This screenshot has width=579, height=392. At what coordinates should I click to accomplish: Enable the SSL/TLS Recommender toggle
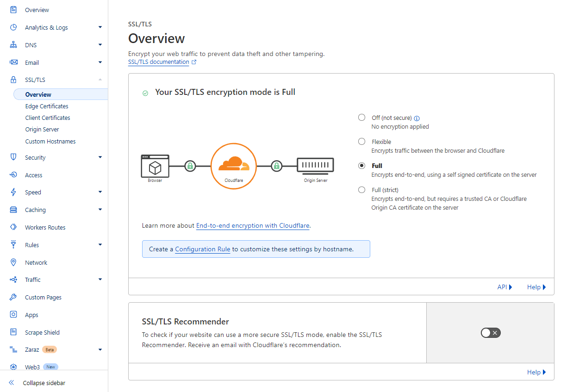click(x=491, y=333)
